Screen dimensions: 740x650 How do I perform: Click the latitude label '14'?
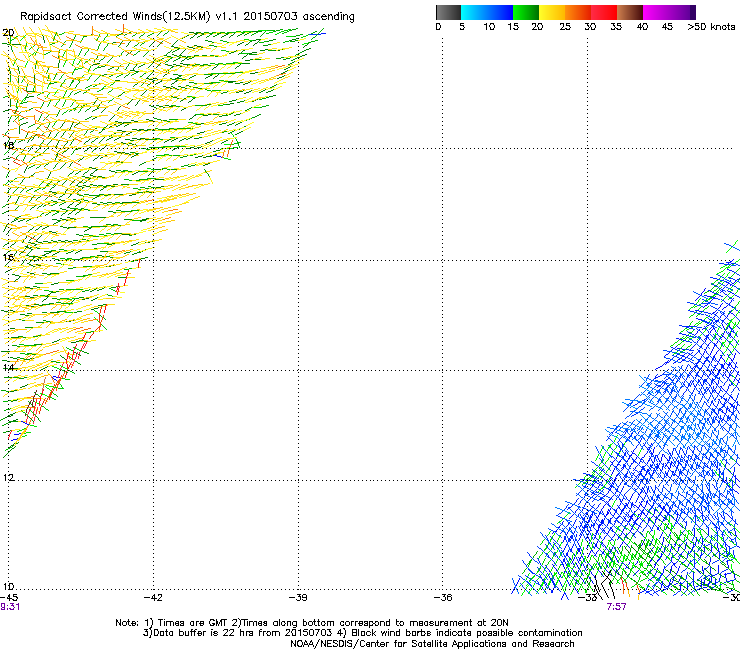pos(8,367)
